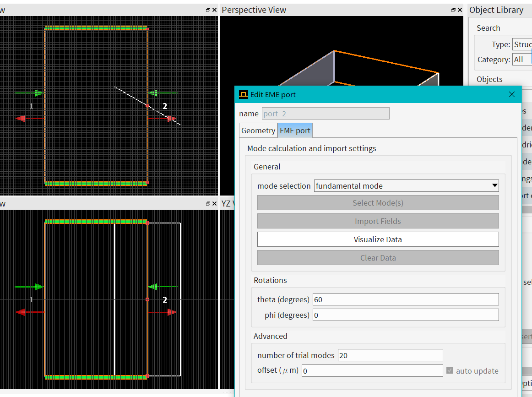Click the Import Fields button

378,221
